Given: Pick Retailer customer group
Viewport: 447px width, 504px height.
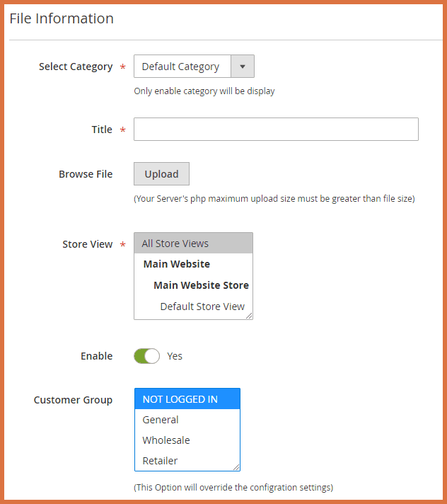Looking at the screenshot, I should (160, 461).
